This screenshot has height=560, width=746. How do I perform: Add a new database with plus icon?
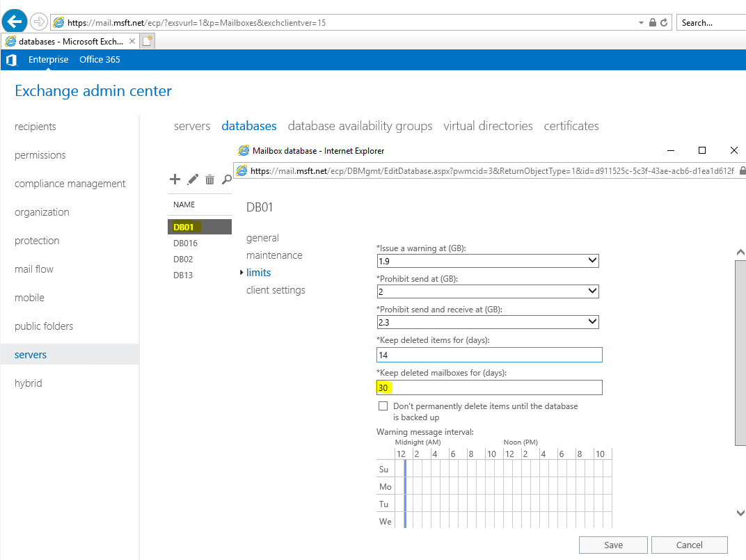point(175,179)
